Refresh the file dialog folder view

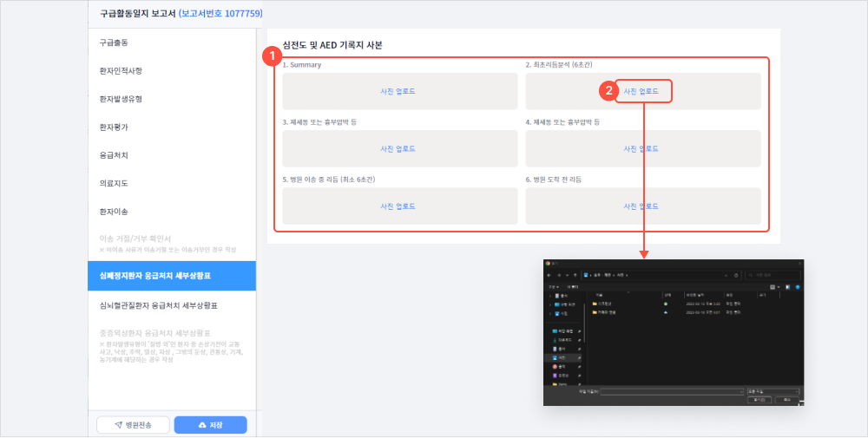point(736,276)
